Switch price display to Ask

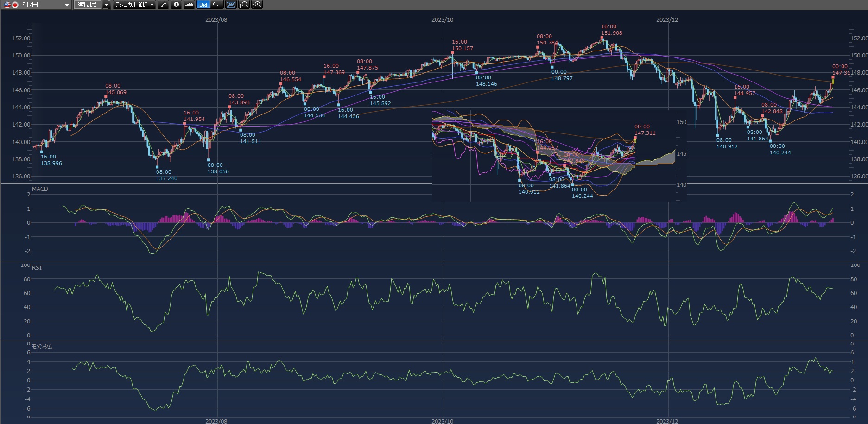tap(216, 5)
